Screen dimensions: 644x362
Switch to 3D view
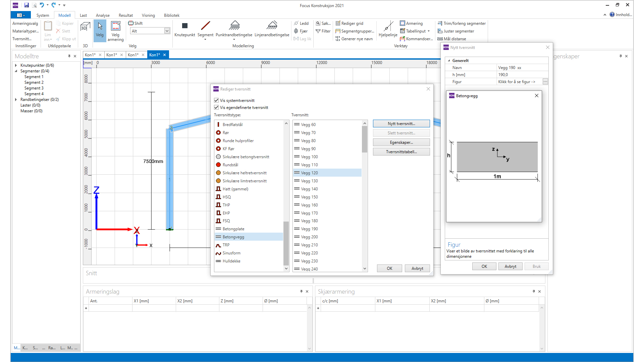tap(85, 27)
